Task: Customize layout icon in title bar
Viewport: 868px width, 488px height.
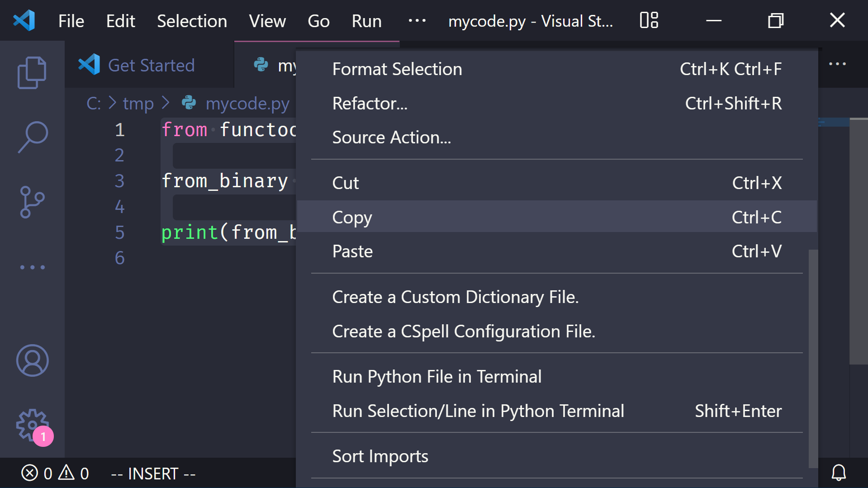Action: [649, 20]
